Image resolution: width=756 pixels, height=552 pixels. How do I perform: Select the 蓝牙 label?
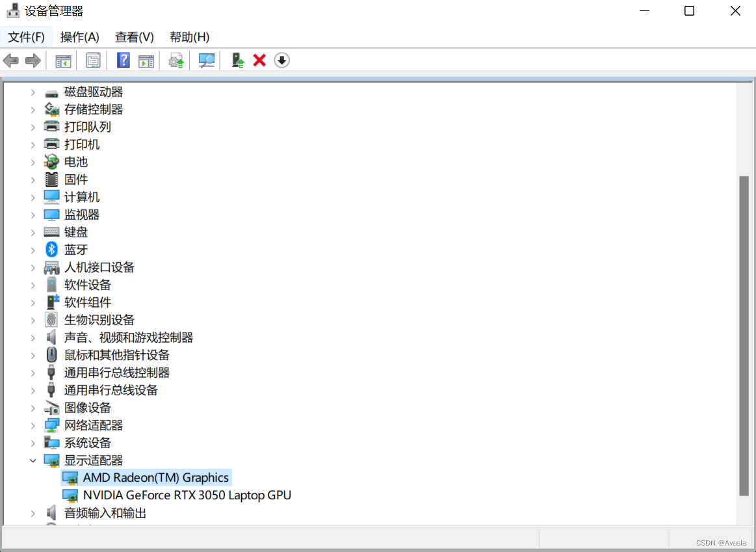click(76, 250)
